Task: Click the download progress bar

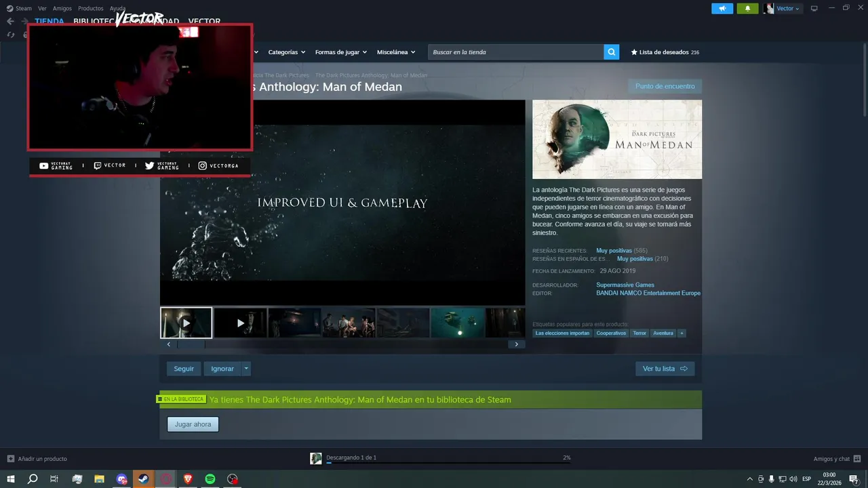Action: click(448, 463)
